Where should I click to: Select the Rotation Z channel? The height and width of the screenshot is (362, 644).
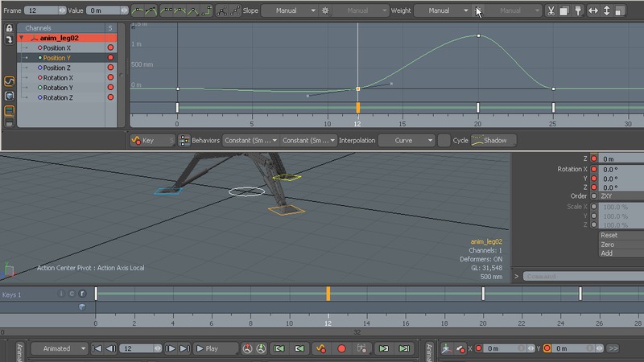(x=57, y=97)
